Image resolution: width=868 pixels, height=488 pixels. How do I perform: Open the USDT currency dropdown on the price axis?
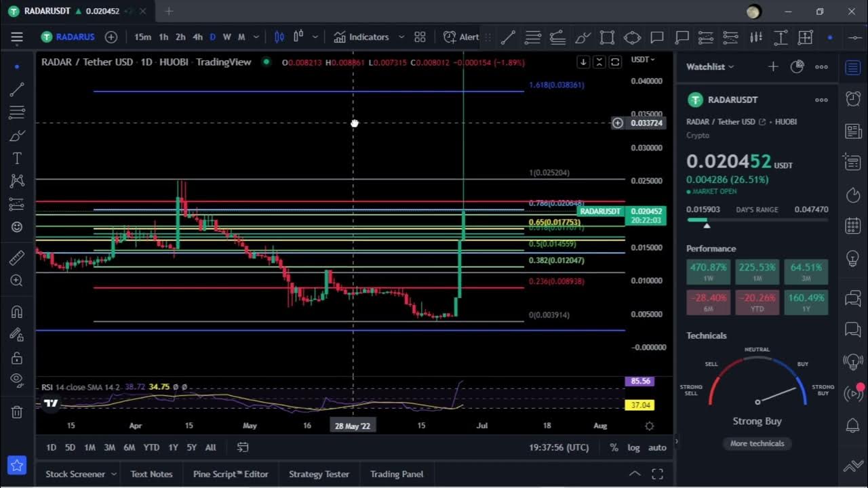click(643, 60)
